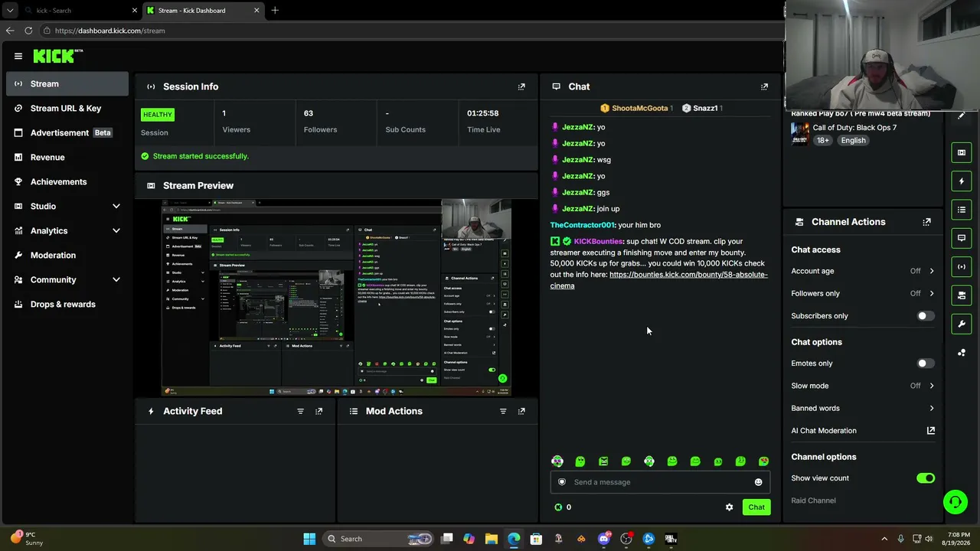980x551 pixels.
Task: Click the Send a message input field
Action: [660, 482]
